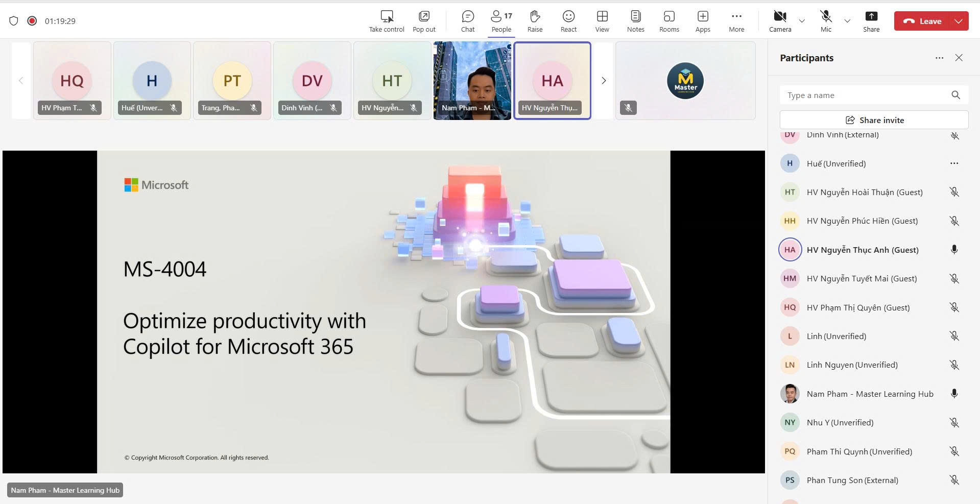This screenshot has height=504, width=980.
Task: Pop out the shared content
Action: pos(424,21)
